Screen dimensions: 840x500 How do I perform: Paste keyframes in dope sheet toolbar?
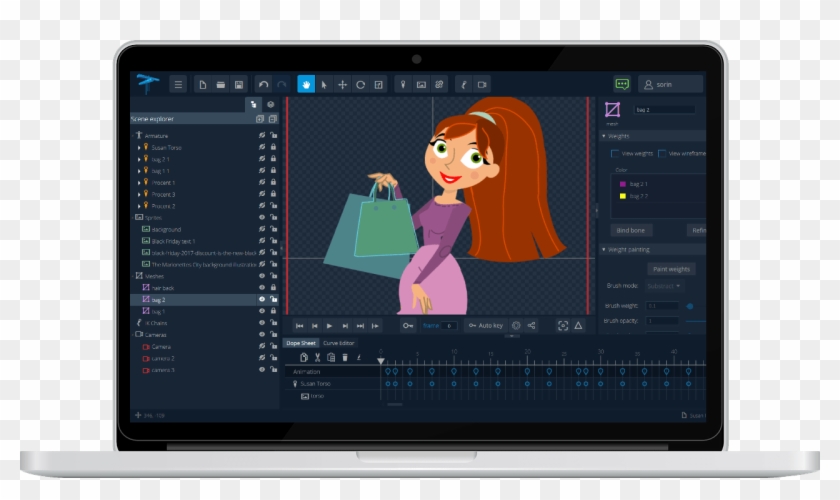(331, 357)
